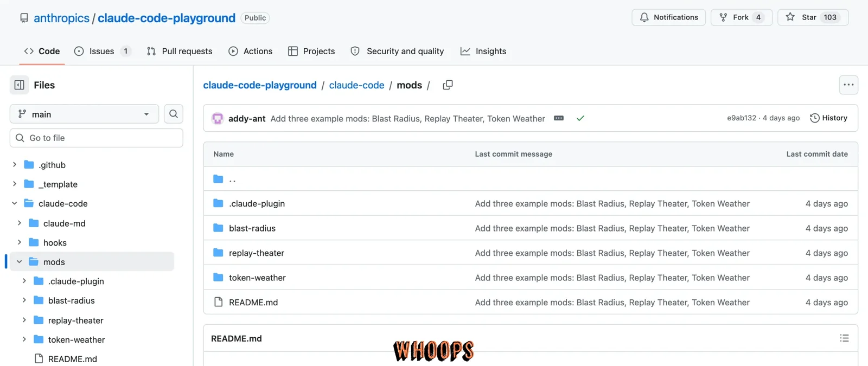Open addy-ant avatar image
The image size is (868, 366).
(218, 118)
